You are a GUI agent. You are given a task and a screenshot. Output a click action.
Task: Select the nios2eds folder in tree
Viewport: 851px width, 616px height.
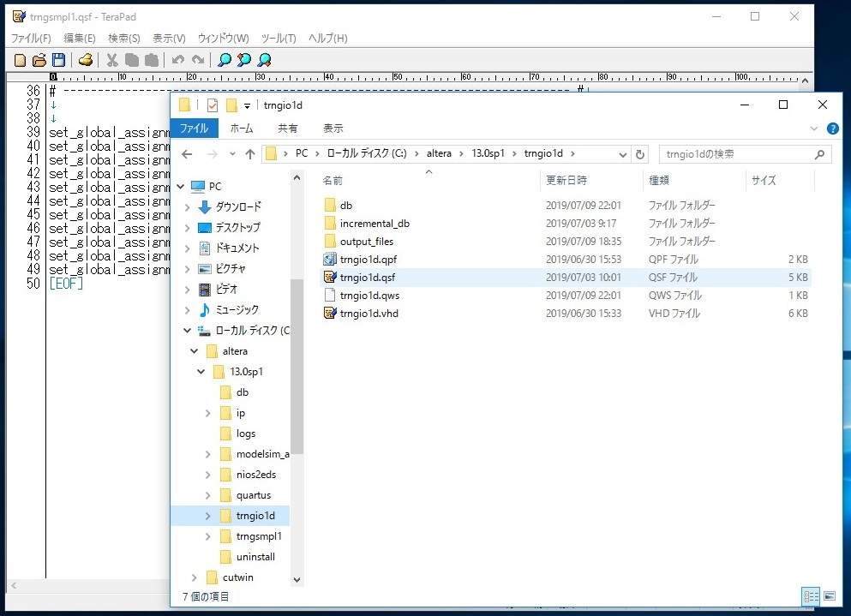coord(256,475)
